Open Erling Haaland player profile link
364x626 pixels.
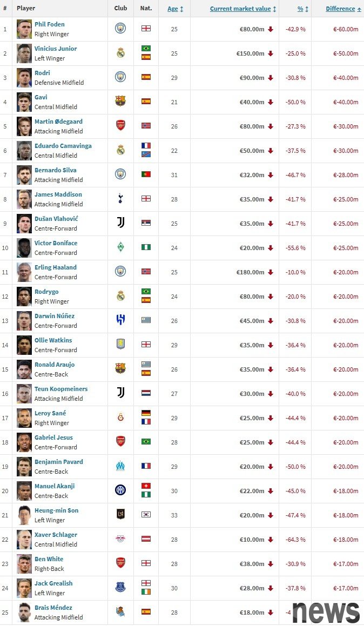click(x=56, y=267)
